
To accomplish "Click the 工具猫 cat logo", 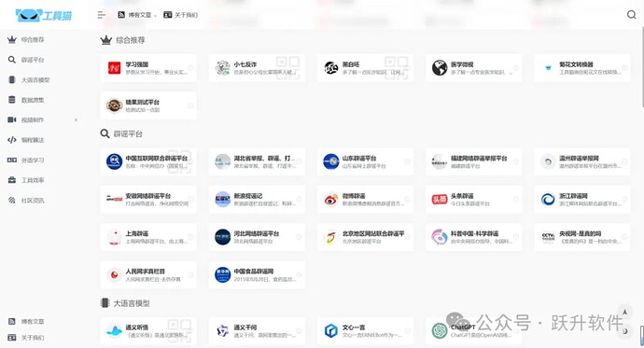I will pos(44,15).
